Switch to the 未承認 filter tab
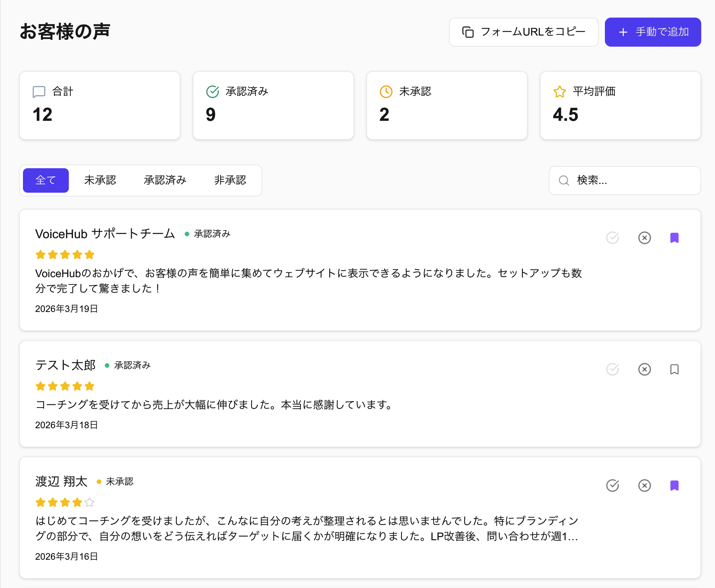This screenshot has width=715, height=588. click(100, 180)
